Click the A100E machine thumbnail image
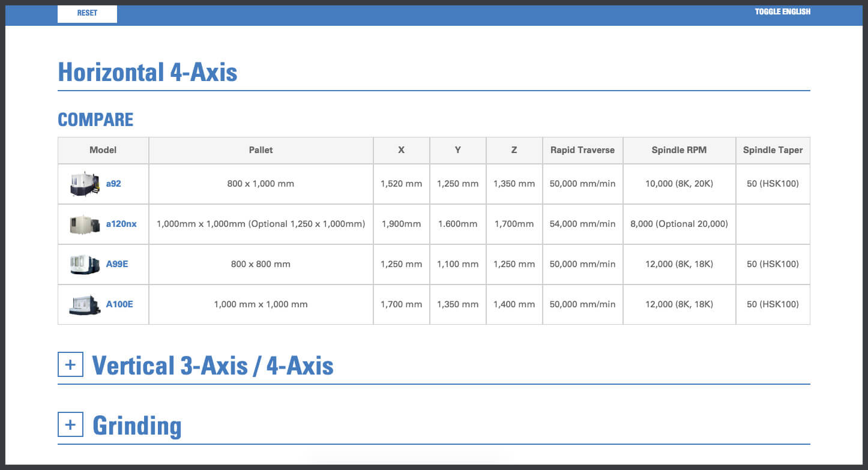The width and height of the screenshot is (868, 470). pyautogui.click(x=84, y=304)
